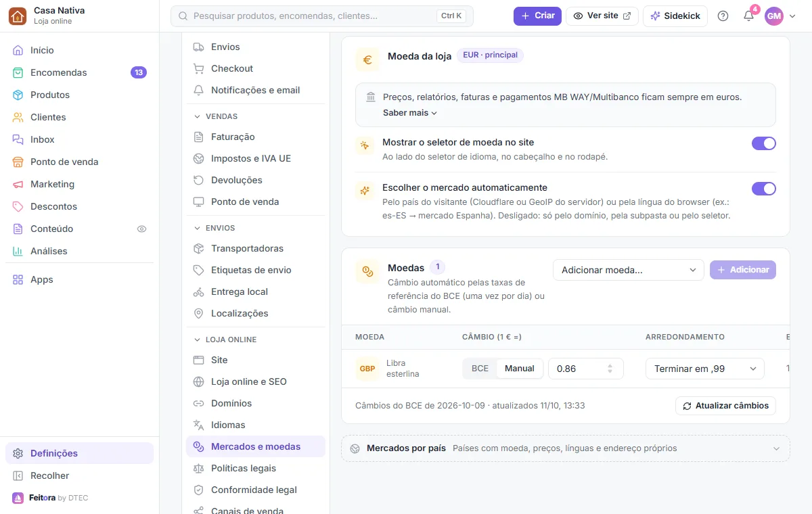Click the sparkle icon next to automatic market option
Image resolution: width=812 pixels, height=514 pixels.
pos(365,191)
